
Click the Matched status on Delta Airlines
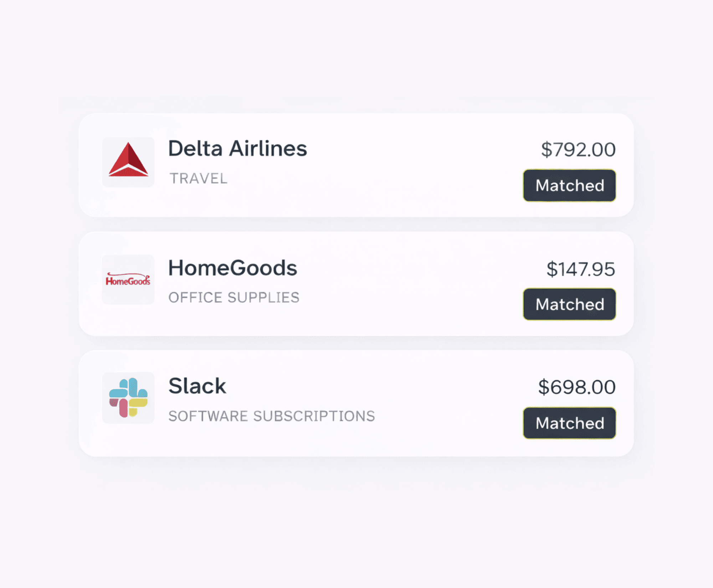(x=569, y=185)
